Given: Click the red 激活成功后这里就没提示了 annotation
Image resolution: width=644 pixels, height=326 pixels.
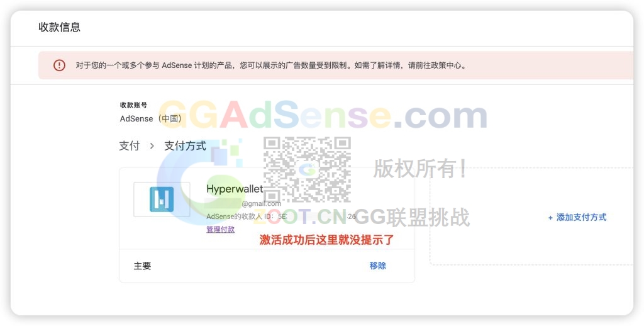Looking at the screenshot, I should pos(326,240).
